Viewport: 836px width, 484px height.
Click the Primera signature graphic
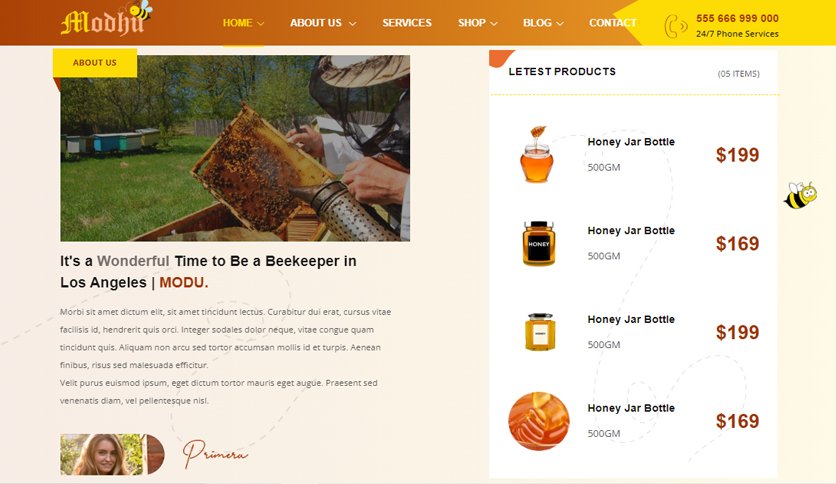click(215, 453)
